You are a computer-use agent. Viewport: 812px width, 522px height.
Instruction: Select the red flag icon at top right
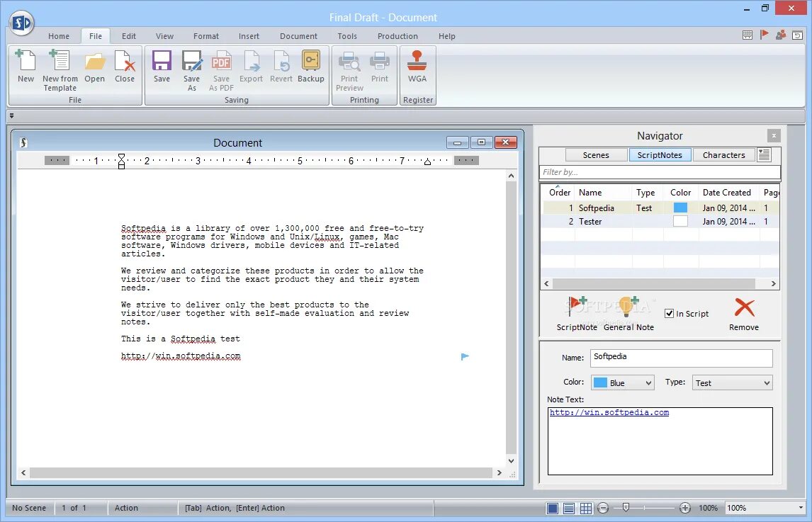[765, 35]
